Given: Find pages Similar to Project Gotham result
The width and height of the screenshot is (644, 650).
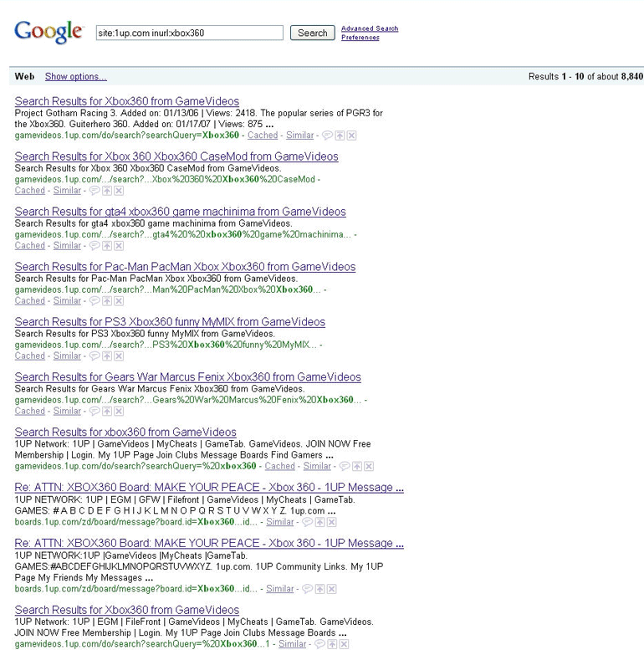Looking at the screenshot, I should (300, 136).
